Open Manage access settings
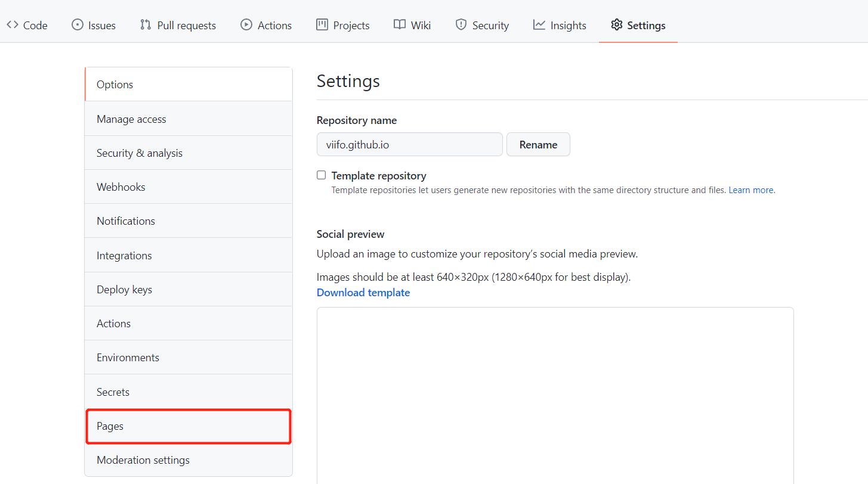Viewport: 868px width, 484px height. 189,119
